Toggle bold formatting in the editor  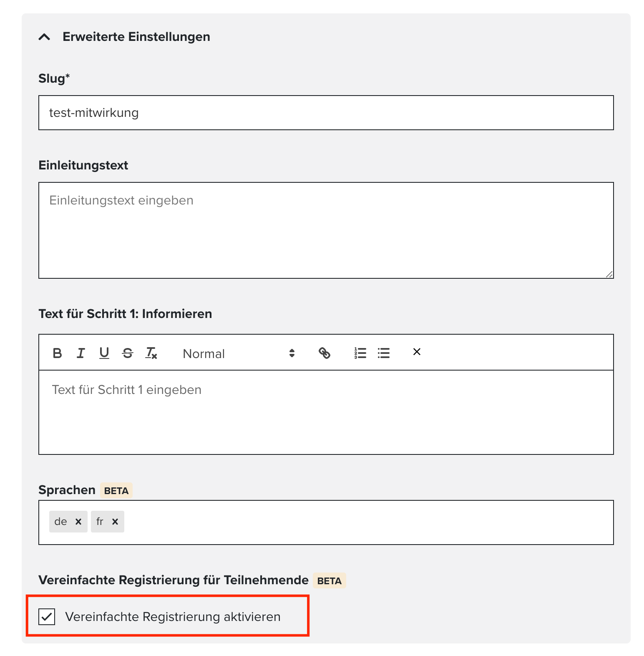click(58, 353)
